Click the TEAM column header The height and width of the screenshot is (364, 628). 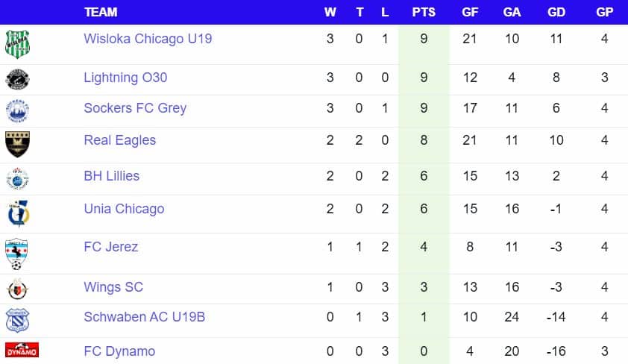point(101,12)
